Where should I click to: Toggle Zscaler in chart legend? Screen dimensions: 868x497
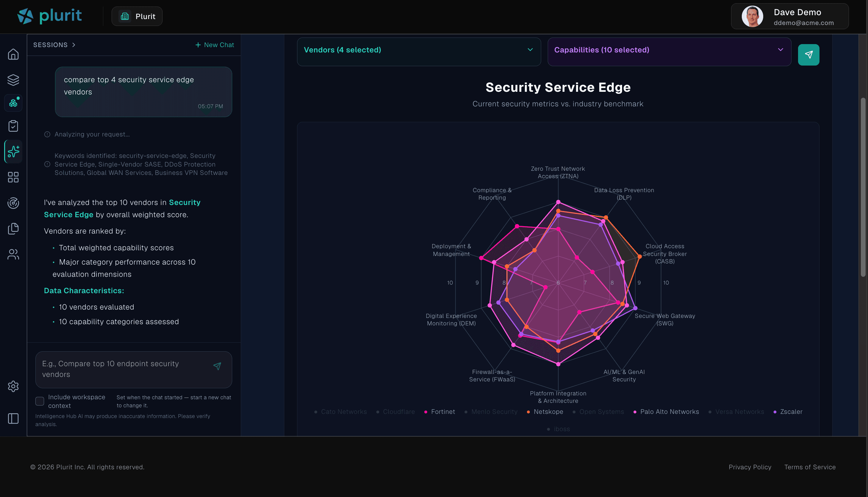tap(788, 412)
